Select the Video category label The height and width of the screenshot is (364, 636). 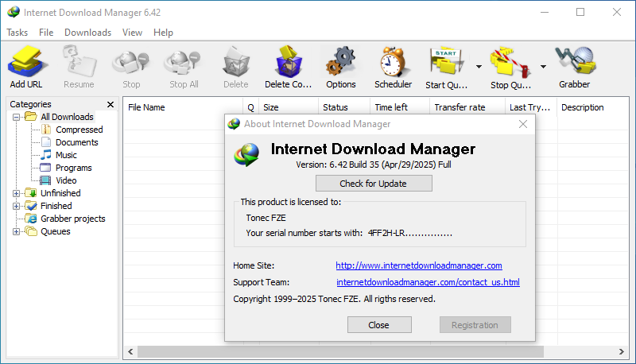coord(66,180)
